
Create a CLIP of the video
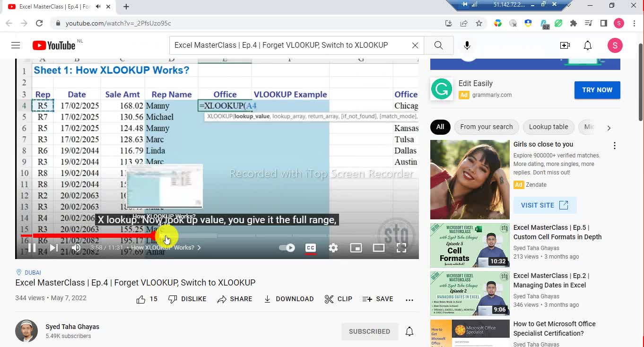339,299
